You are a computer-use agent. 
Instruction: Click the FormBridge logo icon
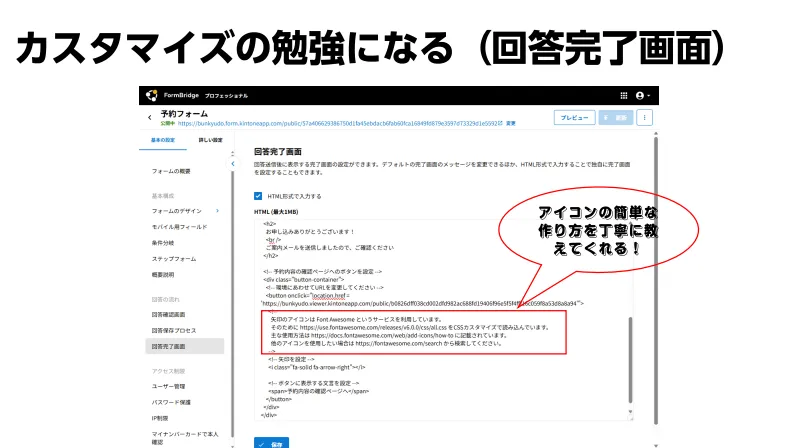click(x=151, y=95)
